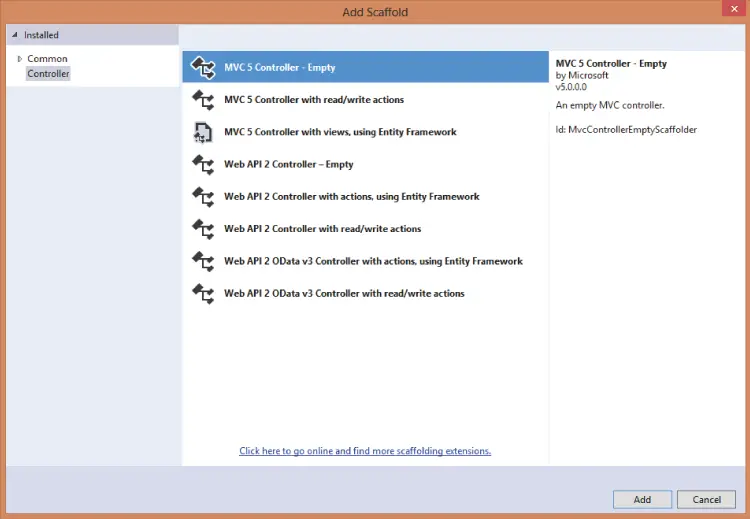Expand the Common tree node arrow
The width and height of the screenshot is (750, 519).
coord(20,59)
